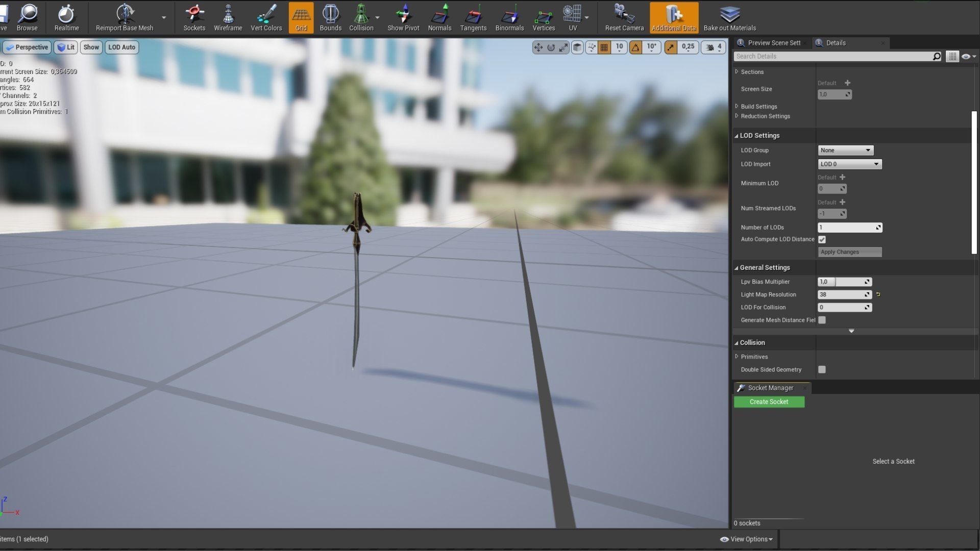Click the Lpv Bias Multiplier slider
Screen dimensions: 980x551
click(844, 282)
